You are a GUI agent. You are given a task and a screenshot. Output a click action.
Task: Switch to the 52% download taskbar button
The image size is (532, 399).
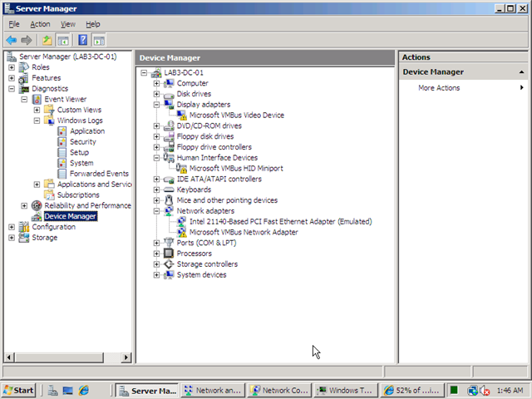pos(412,391)
